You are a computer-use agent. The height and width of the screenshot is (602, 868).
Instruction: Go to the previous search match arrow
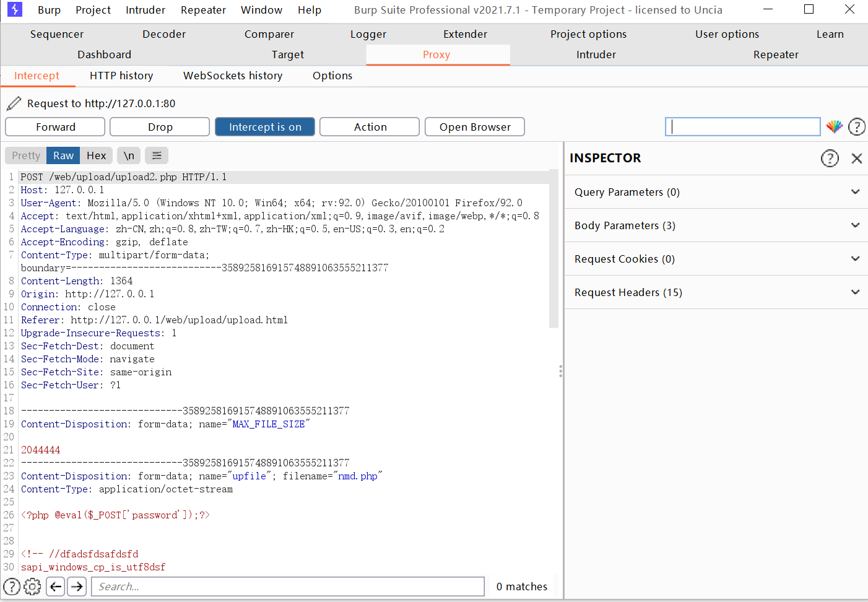pos(56,586)
